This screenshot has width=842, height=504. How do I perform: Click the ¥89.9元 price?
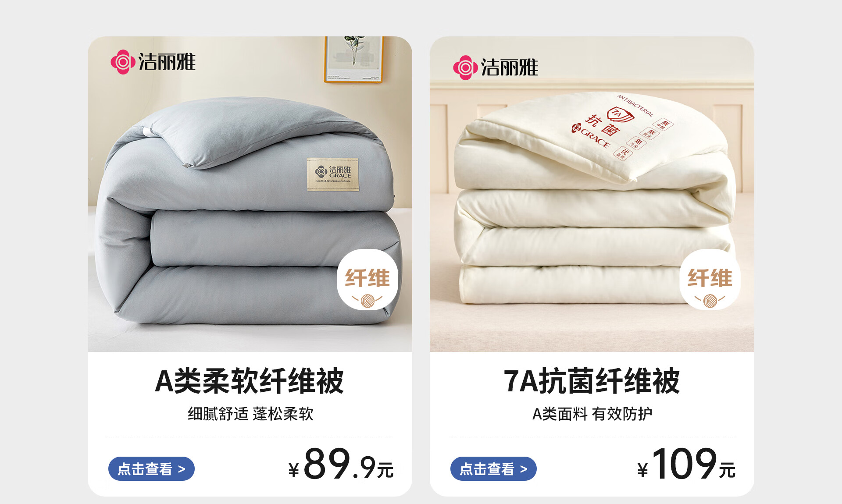coord(341,464)
